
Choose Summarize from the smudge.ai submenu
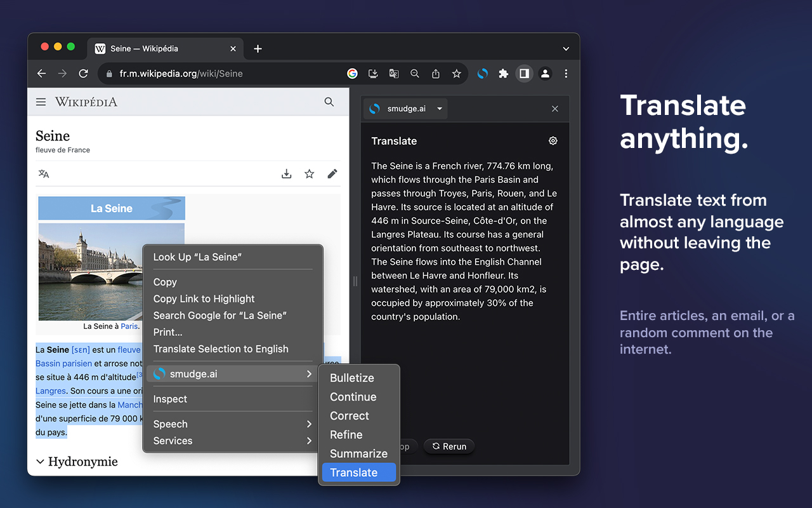[358, 453]
